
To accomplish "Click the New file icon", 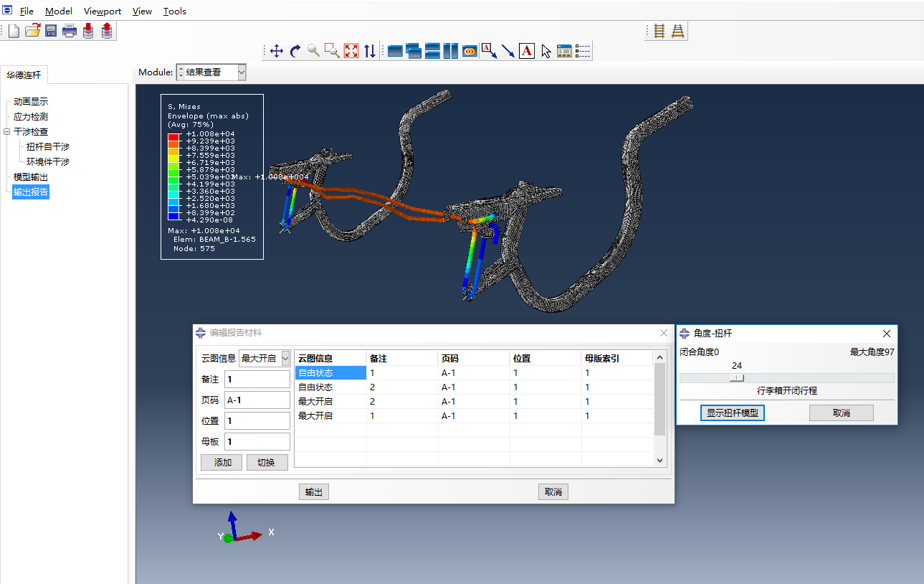I will click(x=14, y=31).
